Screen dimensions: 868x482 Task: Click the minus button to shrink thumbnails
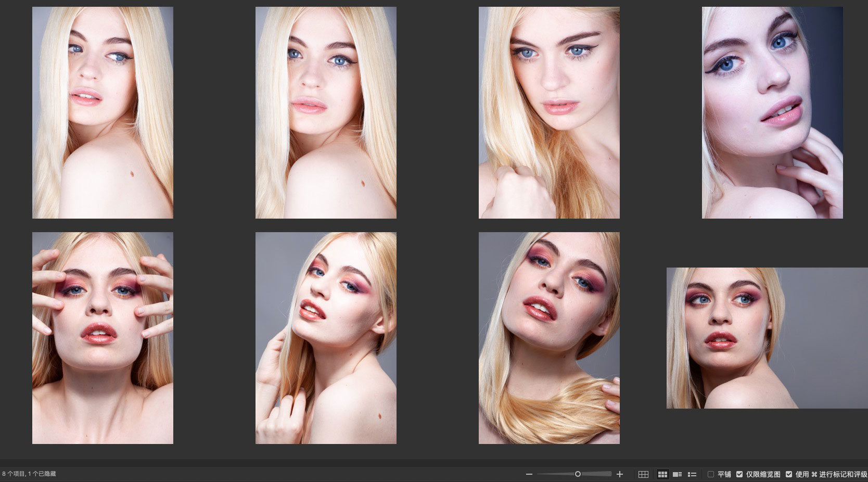tap(529, 474)
